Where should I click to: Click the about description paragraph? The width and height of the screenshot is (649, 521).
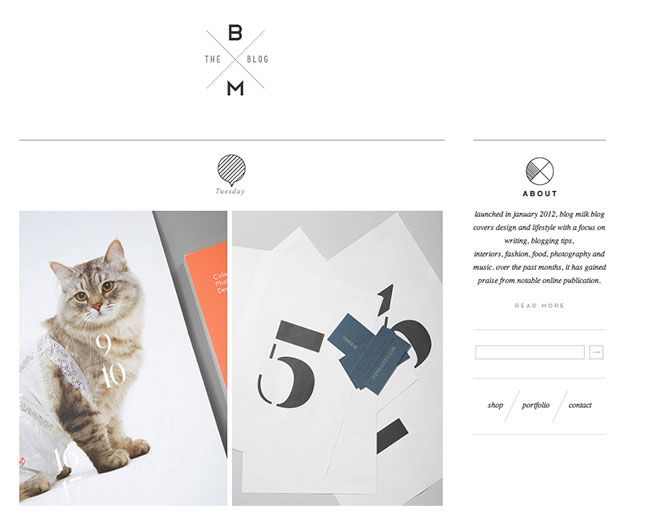click(539, 247)
